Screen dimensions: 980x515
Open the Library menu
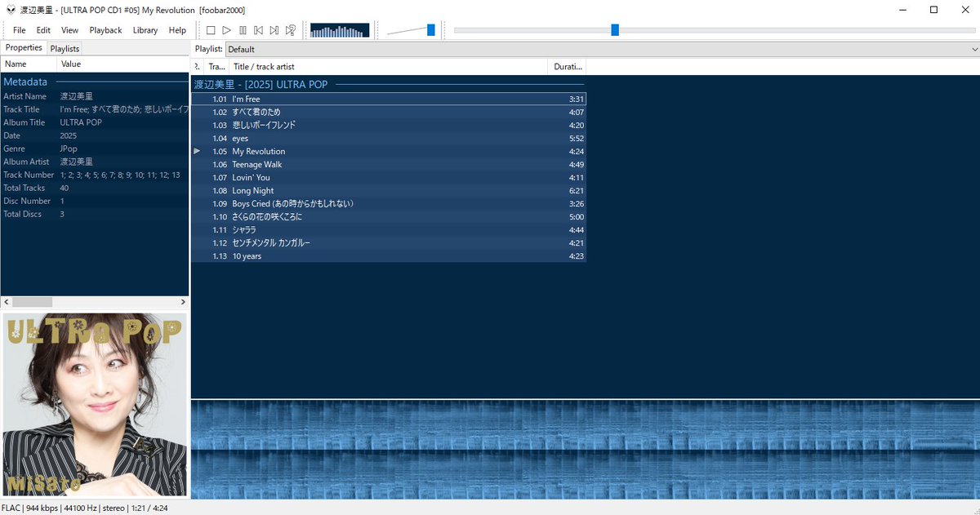click(145, 30)
